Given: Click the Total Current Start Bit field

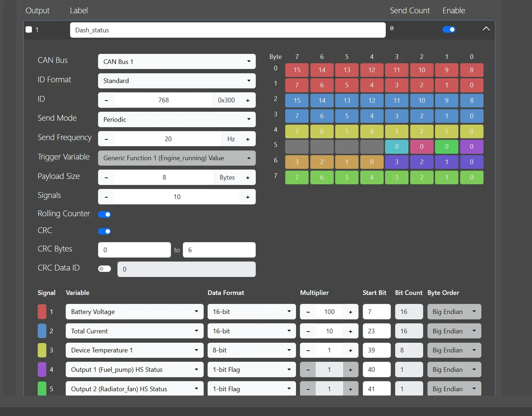Looking at the screenshot, I should click(376, 331).
